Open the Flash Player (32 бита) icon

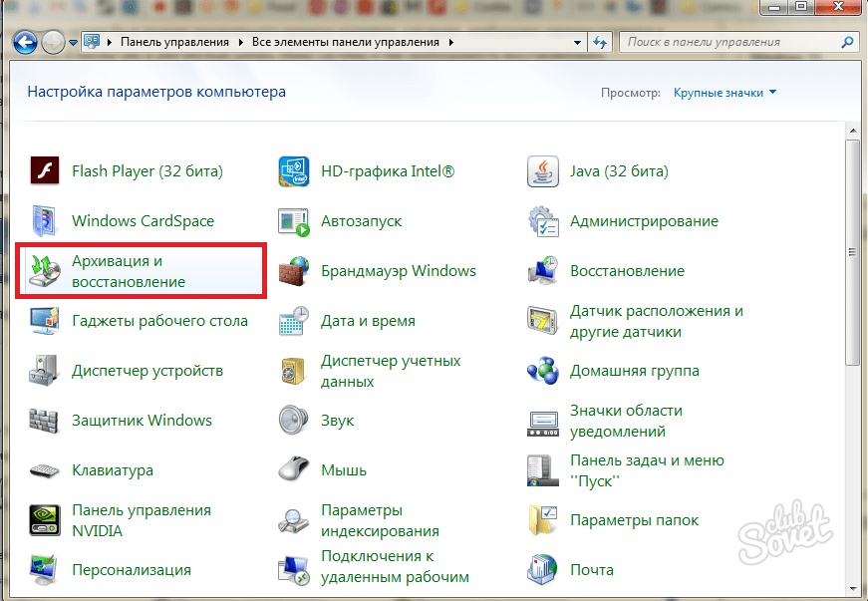46,171
